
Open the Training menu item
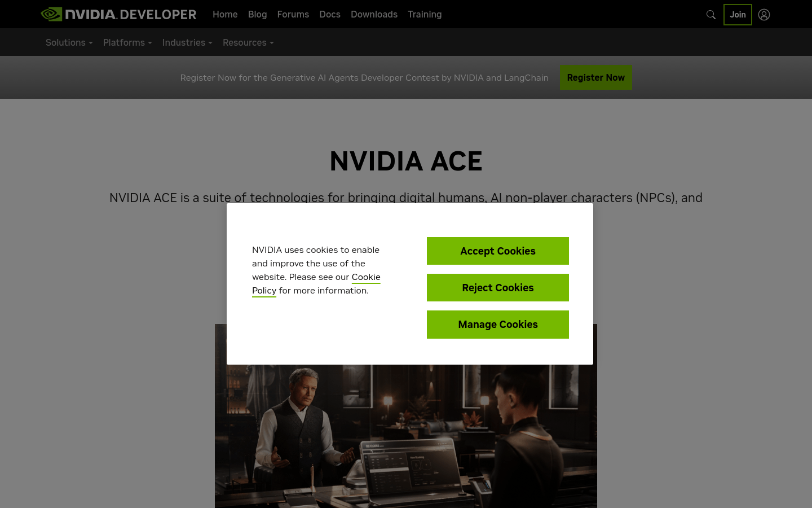(x=425, y=14)
